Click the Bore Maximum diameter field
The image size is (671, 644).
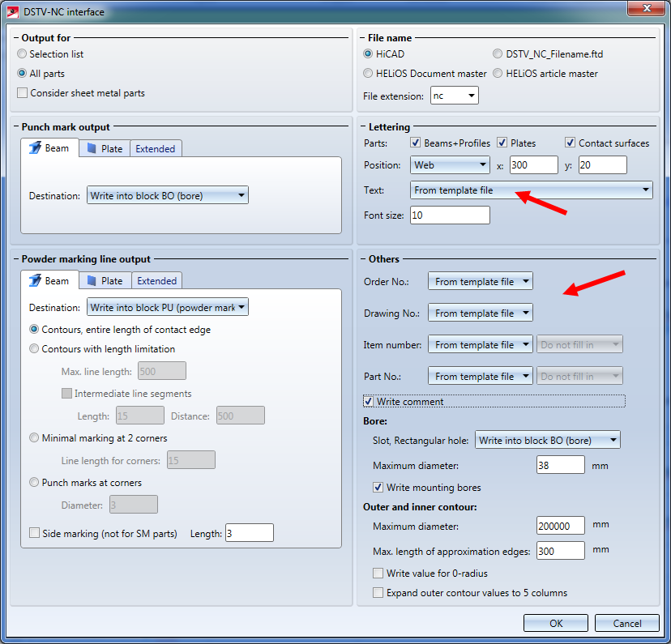(560, 465)
